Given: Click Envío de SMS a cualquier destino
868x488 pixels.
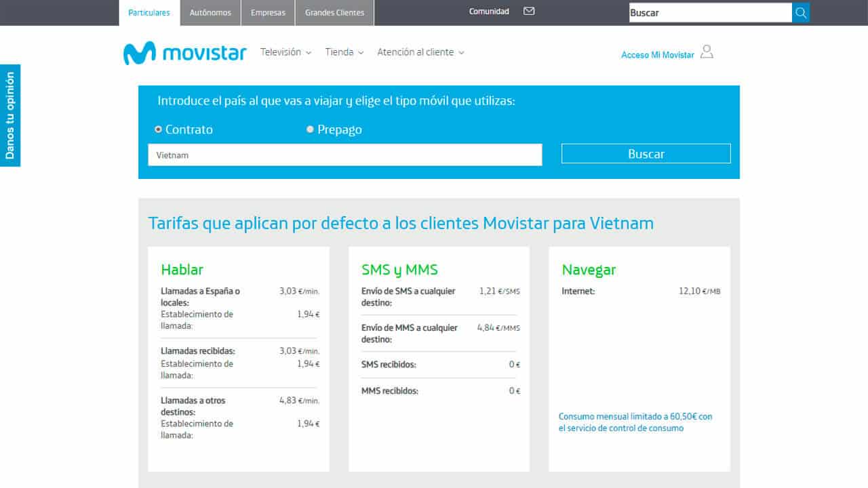Looking at the screenshot, I should point(408,297).
